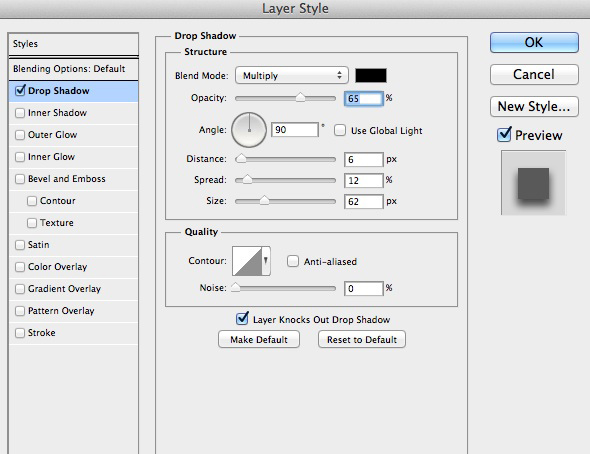This screenshot has width=590, height=454.
Task: Disable Layer Knocks Out Drop Shadow
Action: pyautogui.click(x=242, y=319)
